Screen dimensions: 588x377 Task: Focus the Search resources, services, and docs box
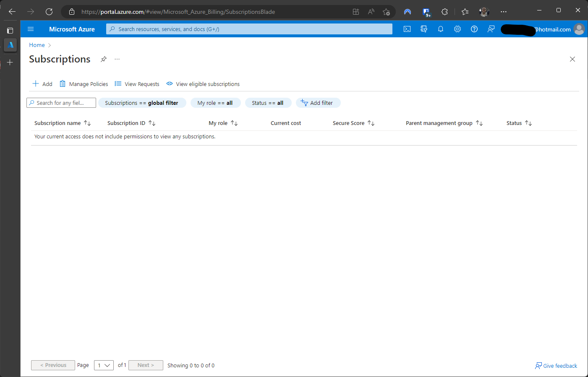pos(249,29)
